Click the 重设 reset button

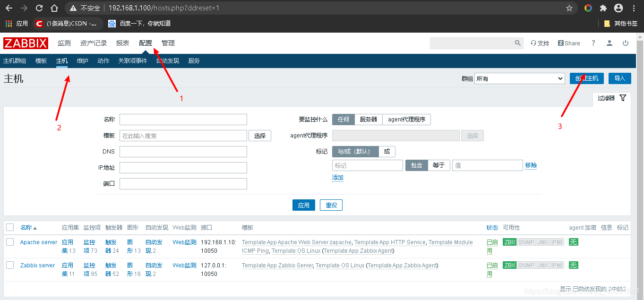click(x=331, y=205)
